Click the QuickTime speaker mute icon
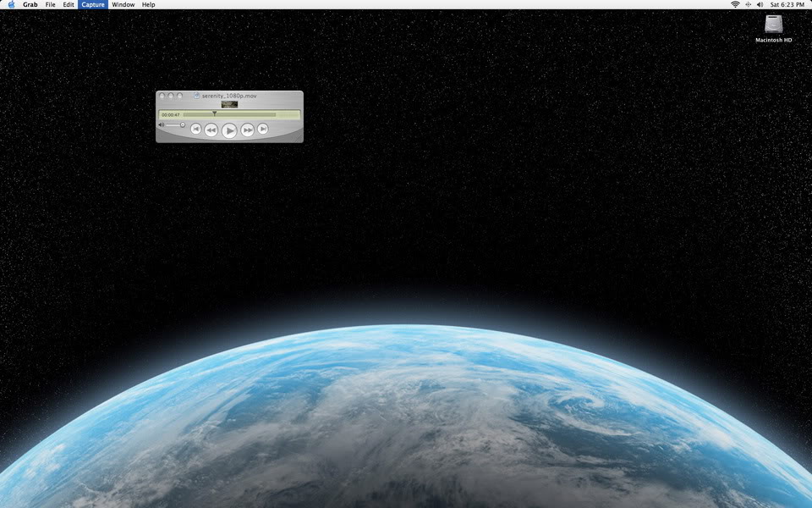This screenshot has height=508, width=812. (161, 125)
